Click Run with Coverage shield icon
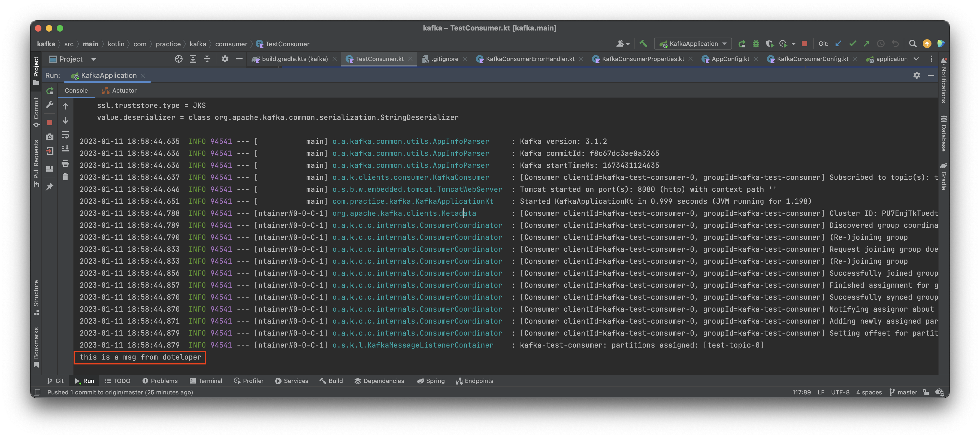980x438 pixels. tap(769, 44)
